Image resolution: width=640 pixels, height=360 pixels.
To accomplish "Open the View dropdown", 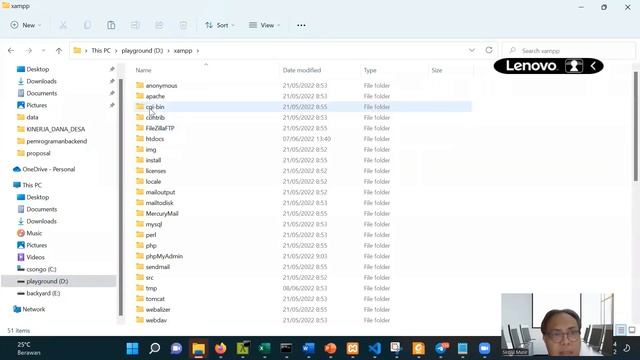I will tap(264, 25).
